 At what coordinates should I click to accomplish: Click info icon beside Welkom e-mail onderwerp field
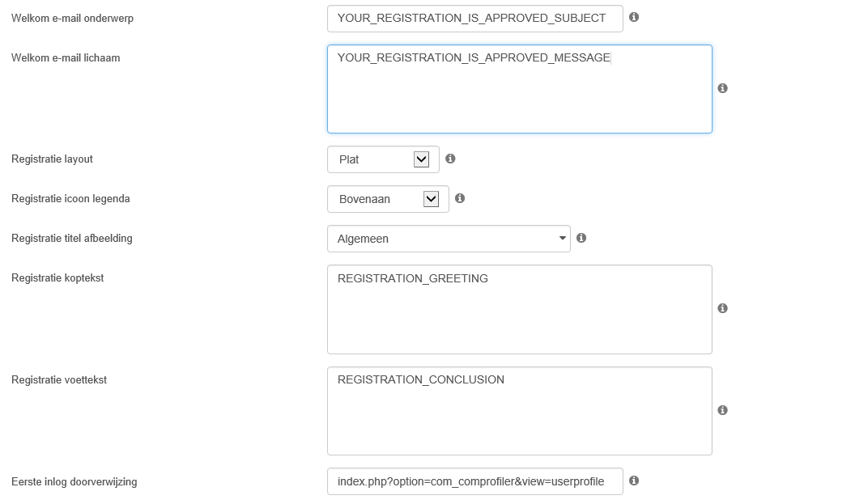634,17
